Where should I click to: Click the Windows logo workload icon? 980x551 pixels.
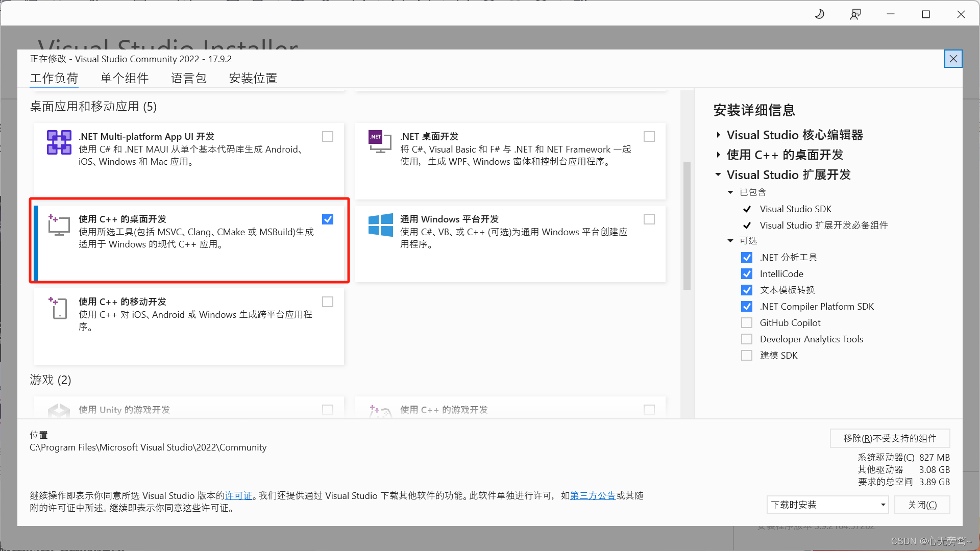click(x=381, y=225)
